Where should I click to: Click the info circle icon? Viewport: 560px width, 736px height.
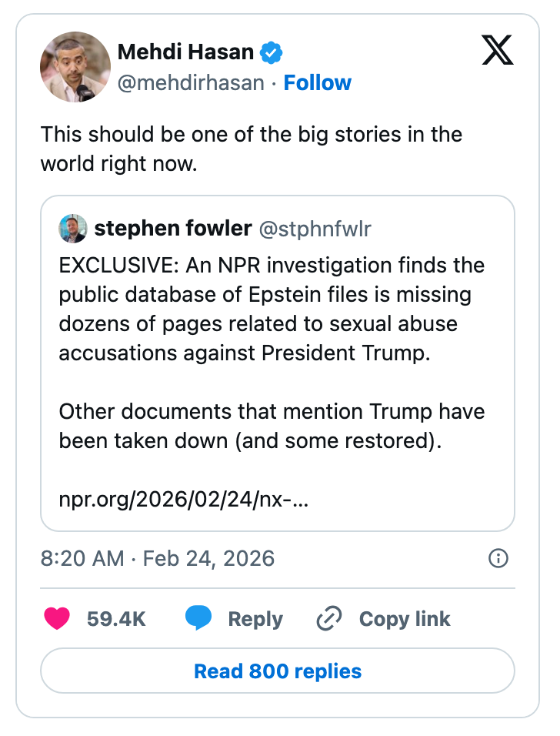click(498, 558)
